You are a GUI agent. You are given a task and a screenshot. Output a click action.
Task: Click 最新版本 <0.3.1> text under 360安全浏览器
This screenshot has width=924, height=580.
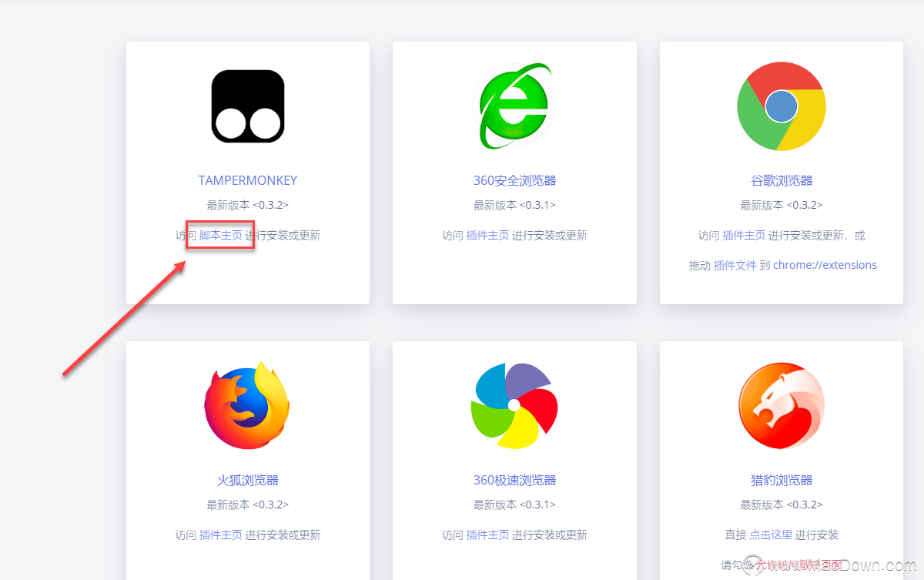(514, 205)
